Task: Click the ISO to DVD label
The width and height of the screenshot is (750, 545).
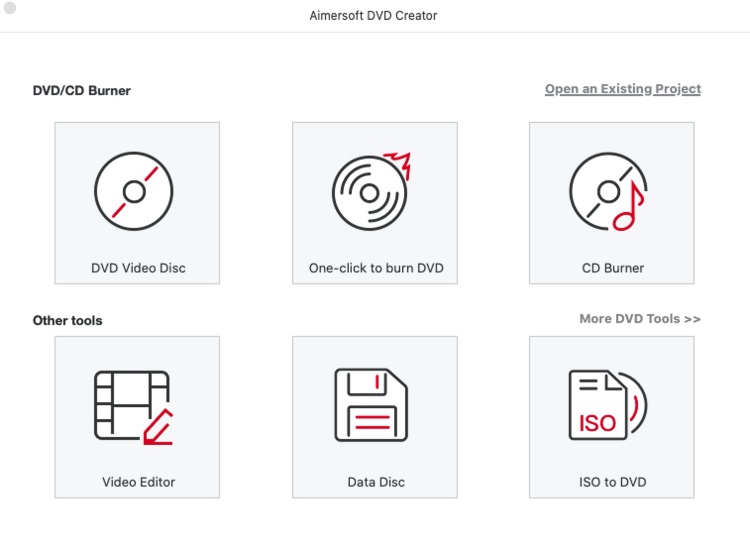Action: (x=613, y=482)
